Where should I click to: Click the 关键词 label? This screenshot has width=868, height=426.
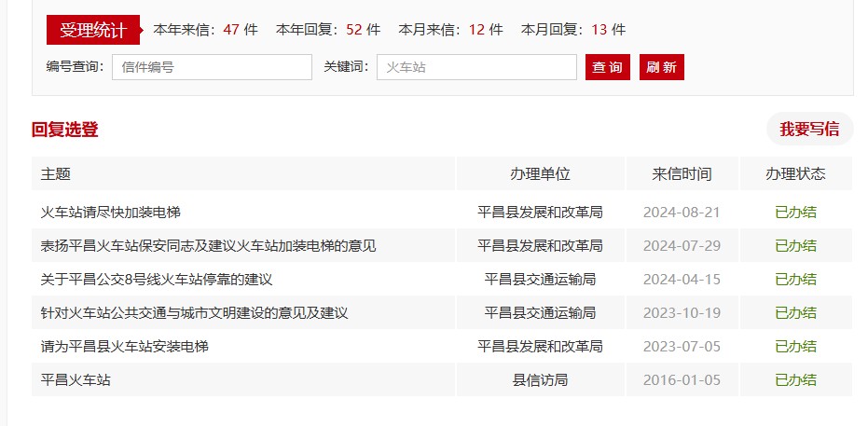coord(346,67)
